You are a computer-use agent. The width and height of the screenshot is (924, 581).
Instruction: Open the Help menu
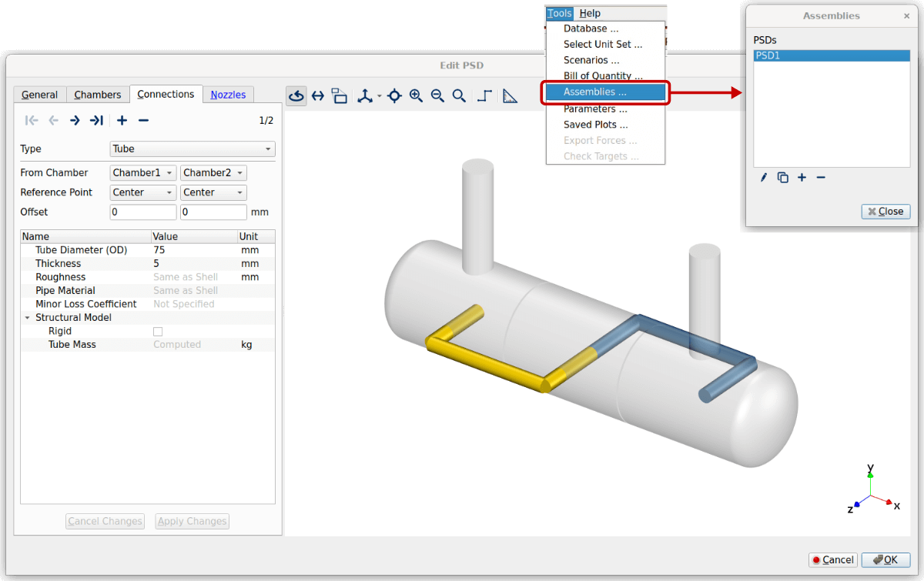590,13
